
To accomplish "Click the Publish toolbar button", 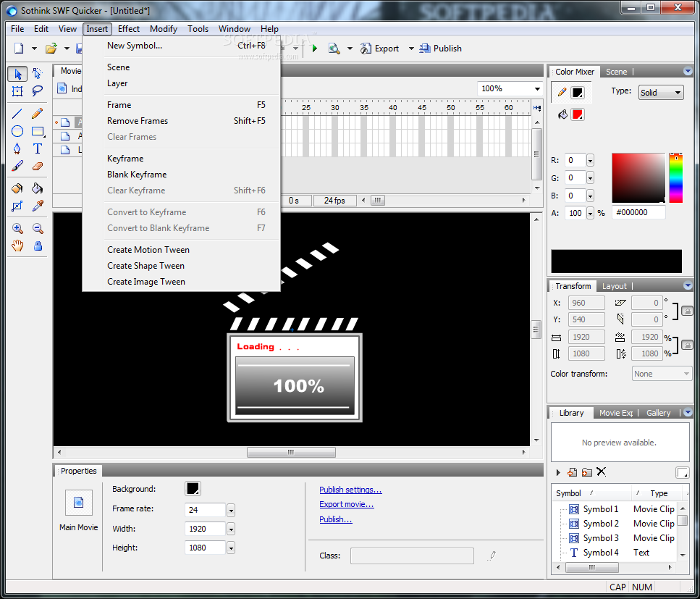I will (x=441, y=49).
